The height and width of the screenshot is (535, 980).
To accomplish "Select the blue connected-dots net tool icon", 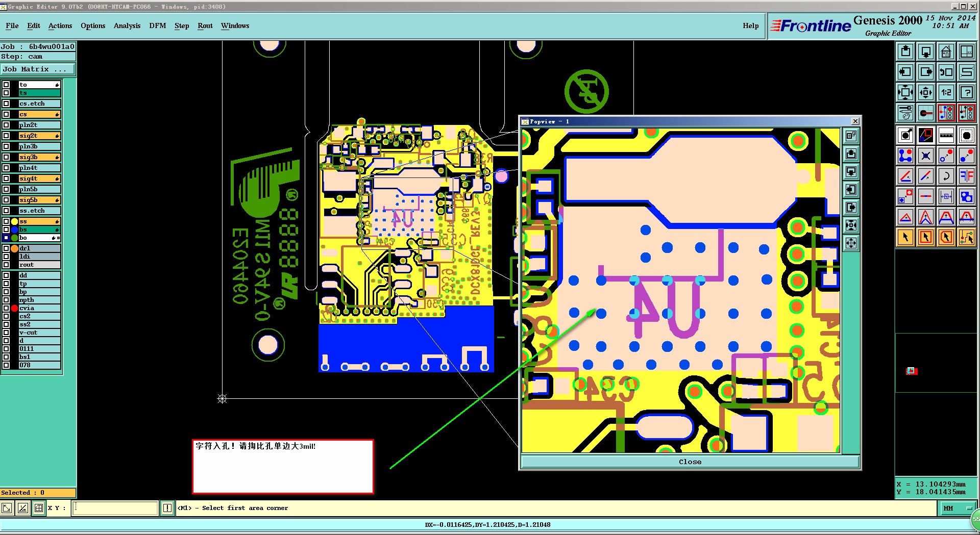I will point(905,156).
